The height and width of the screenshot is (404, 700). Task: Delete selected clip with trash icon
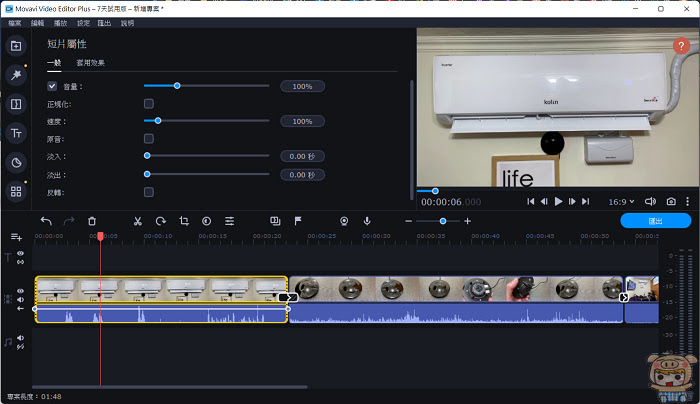(92, 221)
